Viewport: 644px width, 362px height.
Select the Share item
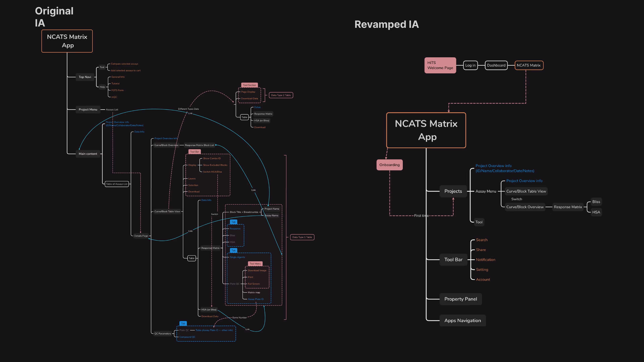(x=481, y=250)
